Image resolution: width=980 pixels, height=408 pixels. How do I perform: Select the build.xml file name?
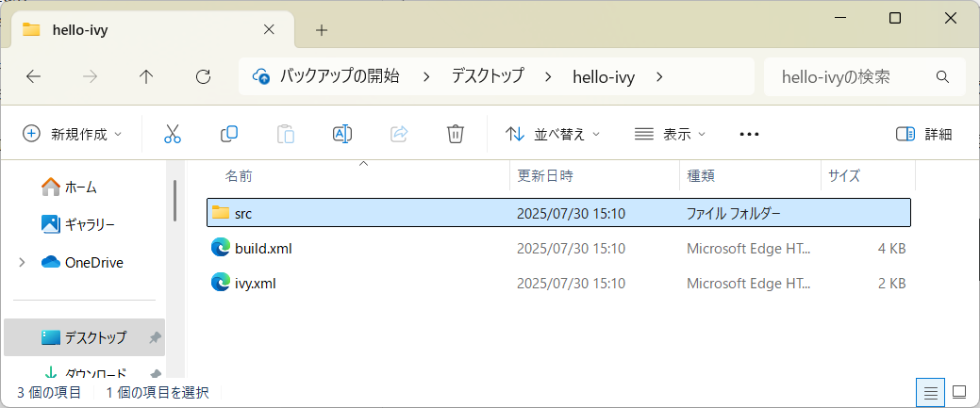(263, 248)
